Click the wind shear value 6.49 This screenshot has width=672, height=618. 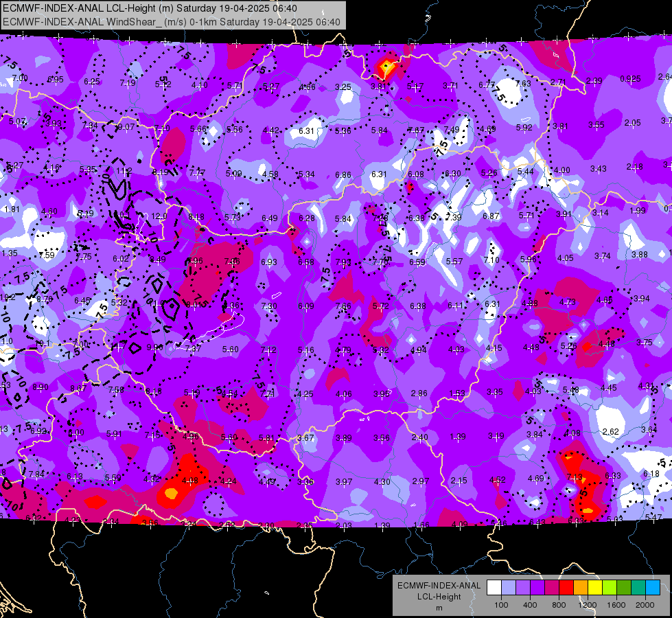pyautogui.click(x=270, y=218)
